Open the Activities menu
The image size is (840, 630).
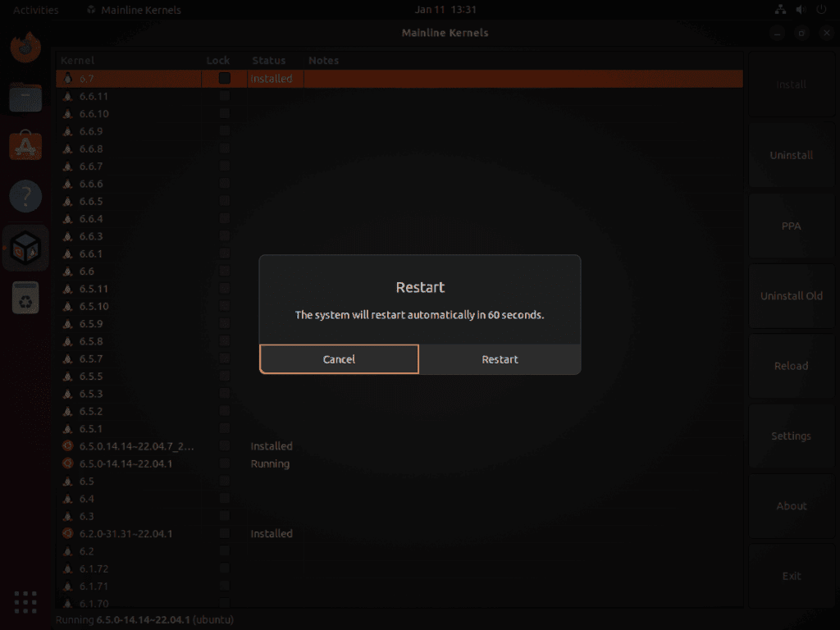tap(35, 9)
